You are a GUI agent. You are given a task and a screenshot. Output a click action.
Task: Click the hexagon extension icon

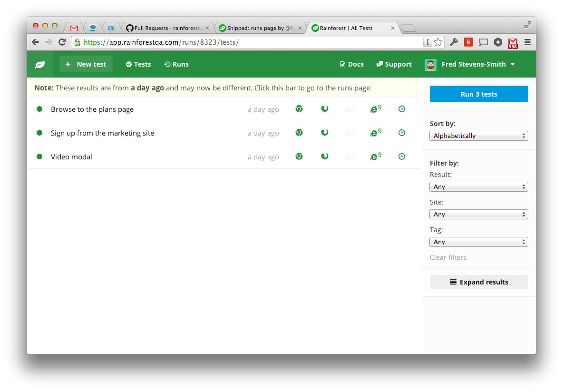[x=498, y=42]
